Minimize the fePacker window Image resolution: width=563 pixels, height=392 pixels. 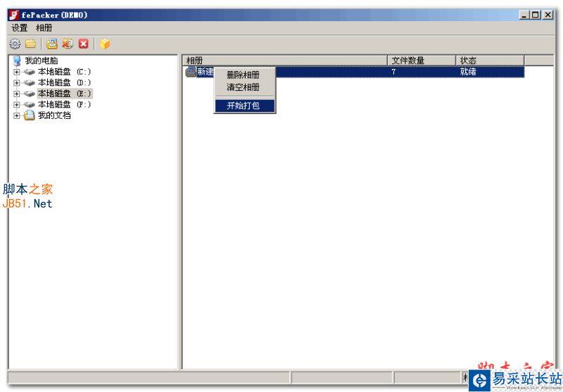524,15
